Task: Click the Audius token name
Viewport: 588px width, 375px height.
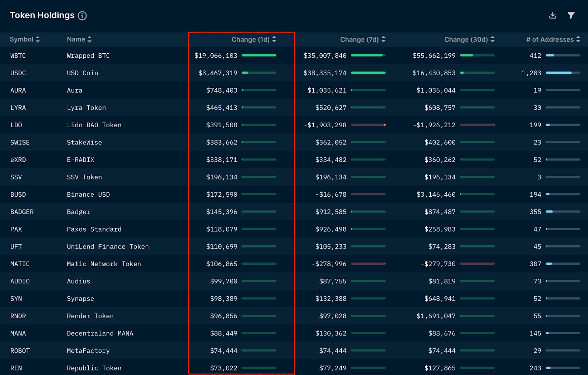Action: (x=79, y=281)
